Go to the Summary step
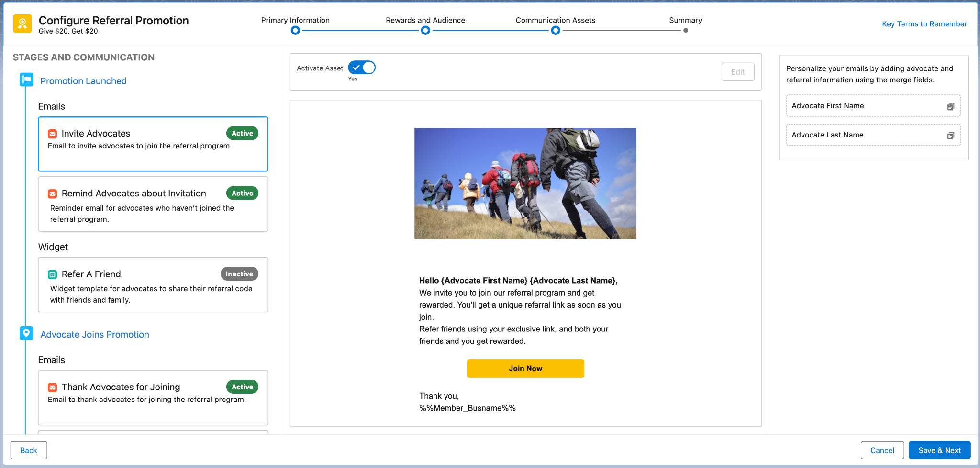The height and width of the screenshot is (468, 980). coord(686,30)
